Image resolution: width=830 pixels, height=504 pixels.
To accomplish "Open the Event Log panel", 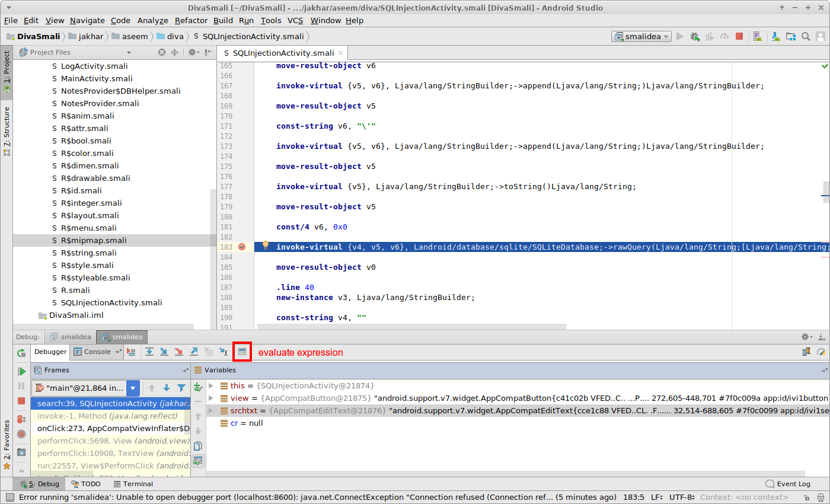I will tap(787, 484).
